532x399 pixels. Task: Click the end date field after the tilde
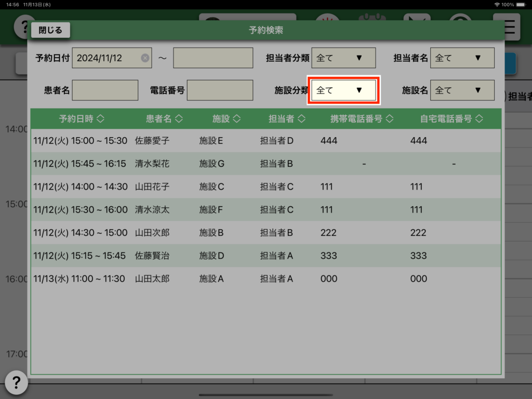pos(213,58)
